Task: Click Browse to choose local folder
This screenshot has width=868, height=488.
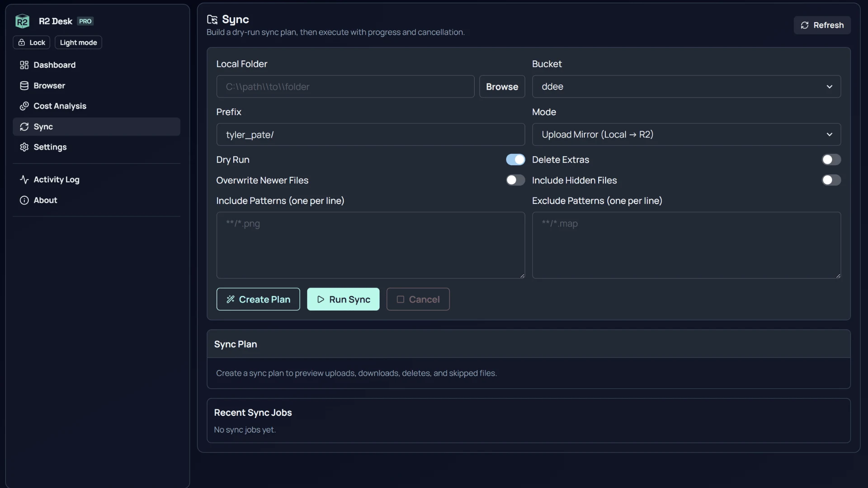Action: [x=502, y=87]
